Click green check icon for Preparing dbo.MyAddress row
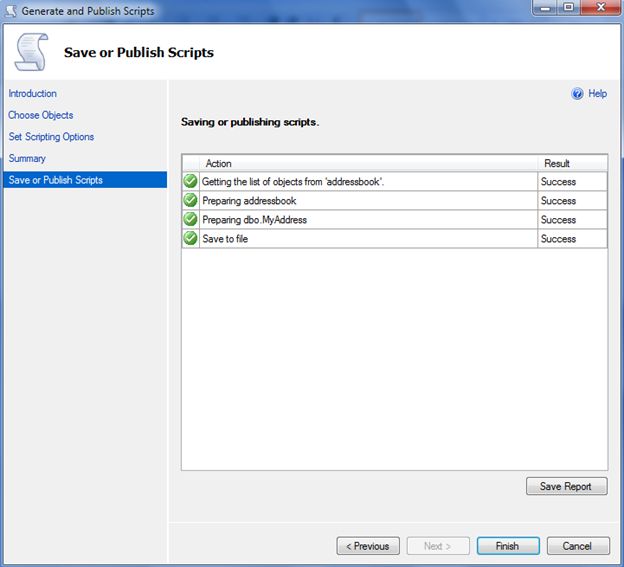624x567 pixels. [x=191, y=219]
